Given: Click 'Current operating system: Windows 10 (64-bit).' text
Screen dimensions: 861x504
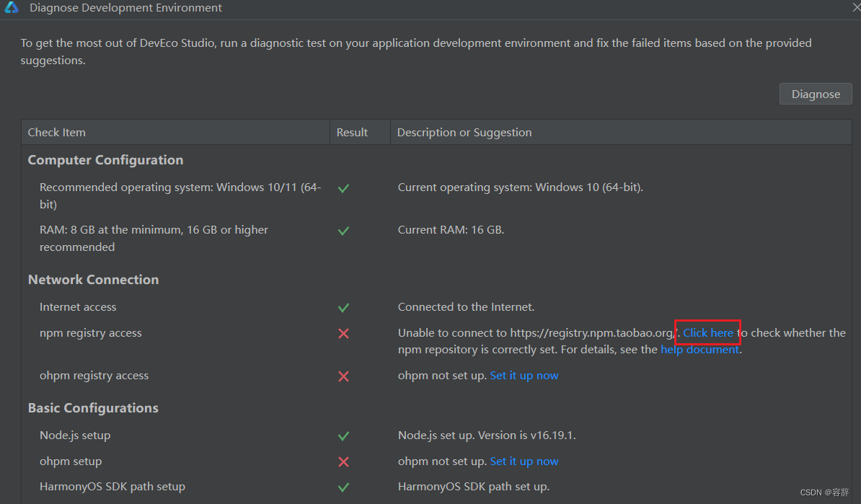Looking at the screenshot, I should click(521, 187).
